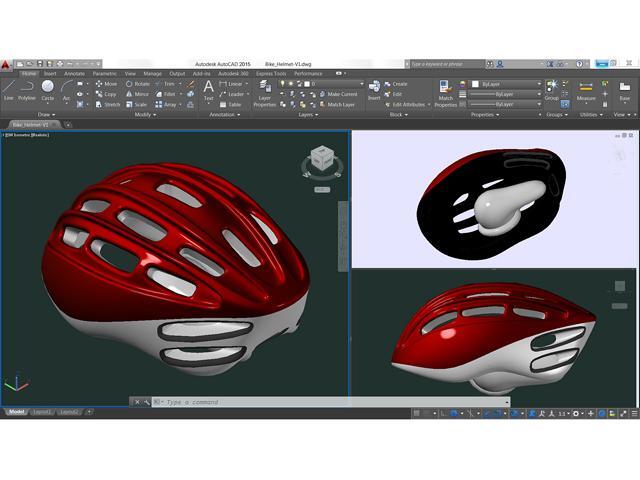The width and height of the screenshot is (640, 480).
Task: Open Layer Properties manager
Action: click(265, 93)
